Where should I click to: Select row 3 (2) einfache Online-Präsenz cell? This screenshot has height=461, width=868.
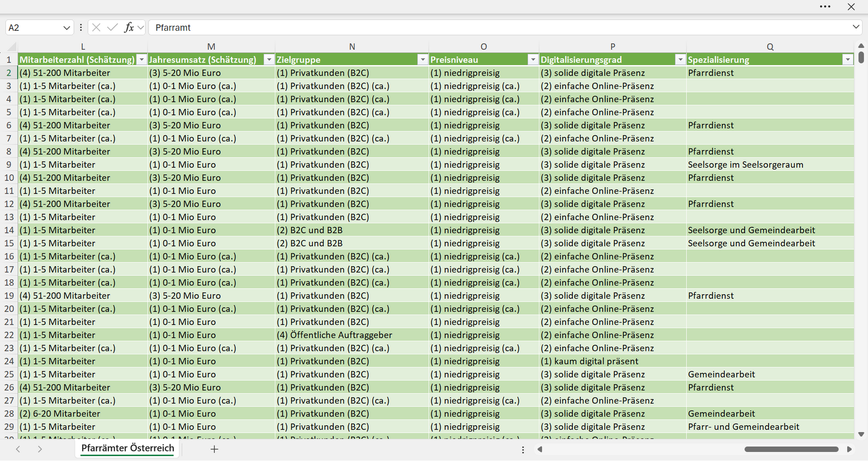click(x=613, y=86)
